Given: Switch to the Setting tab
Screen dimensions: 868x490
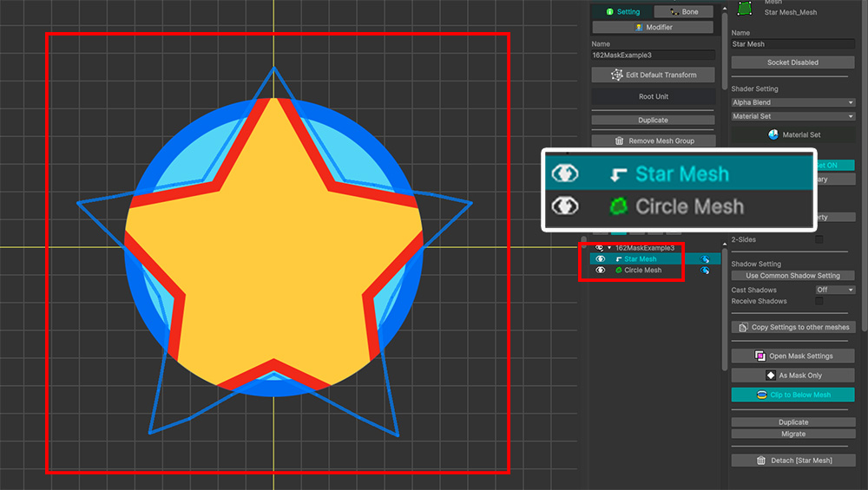Looking at the screenshot, I should (x=622, y=12).
